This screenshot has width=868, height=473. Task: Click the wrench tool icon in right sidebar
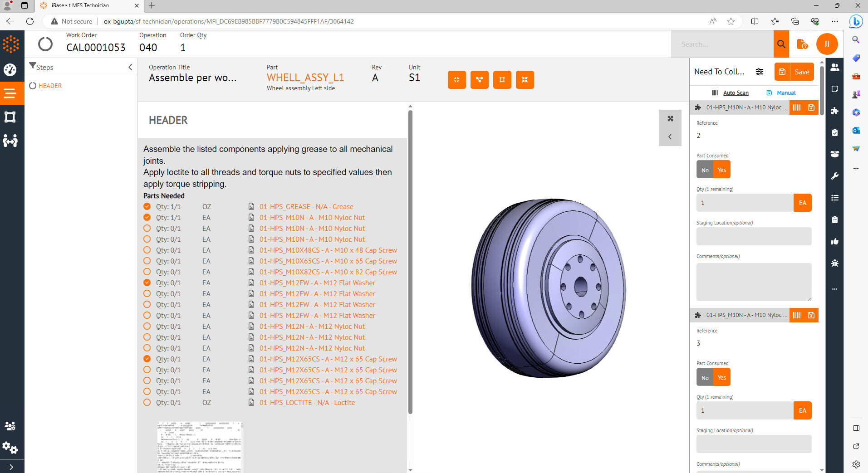click(834, 176)
